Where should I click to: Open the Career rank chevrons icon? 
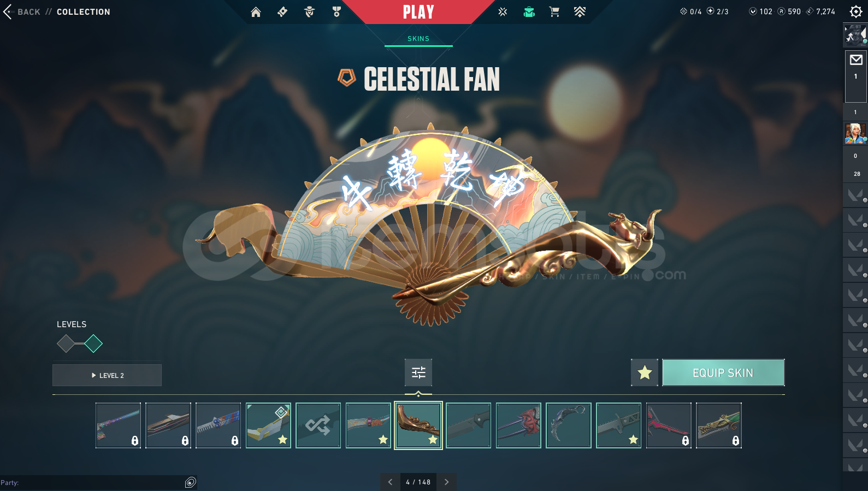pos(580,12)
